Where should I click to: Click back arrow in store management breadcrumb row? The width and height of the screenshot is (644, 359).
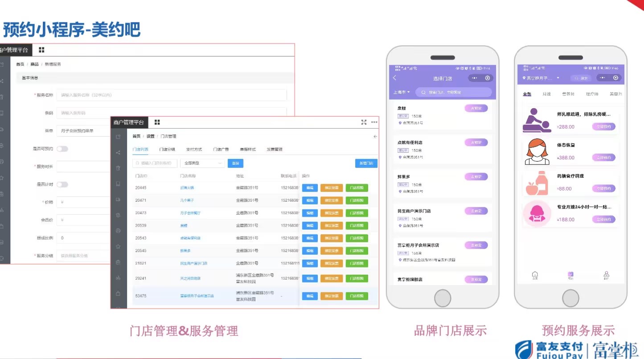[x=375, y=136]
